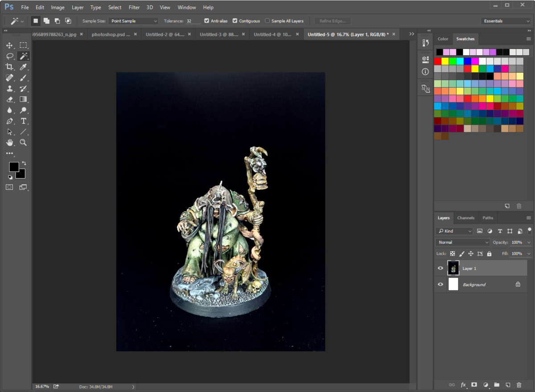
Task: Disable the Contiguous checkbox
Action: click(x=235, y=20)
